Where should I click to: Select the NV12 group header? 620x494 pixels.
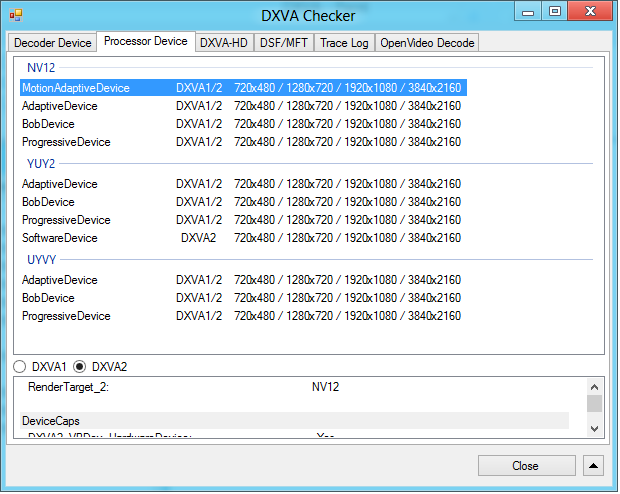point(41,68)
